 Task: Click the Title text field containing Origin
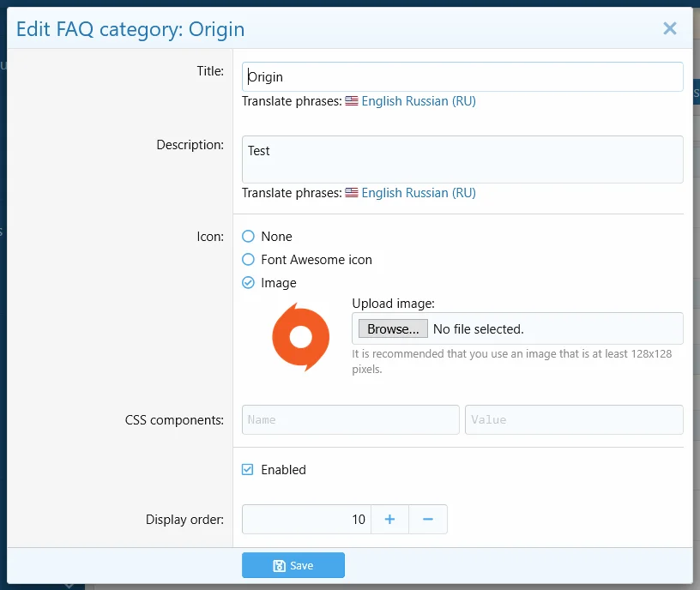point(462,76)
